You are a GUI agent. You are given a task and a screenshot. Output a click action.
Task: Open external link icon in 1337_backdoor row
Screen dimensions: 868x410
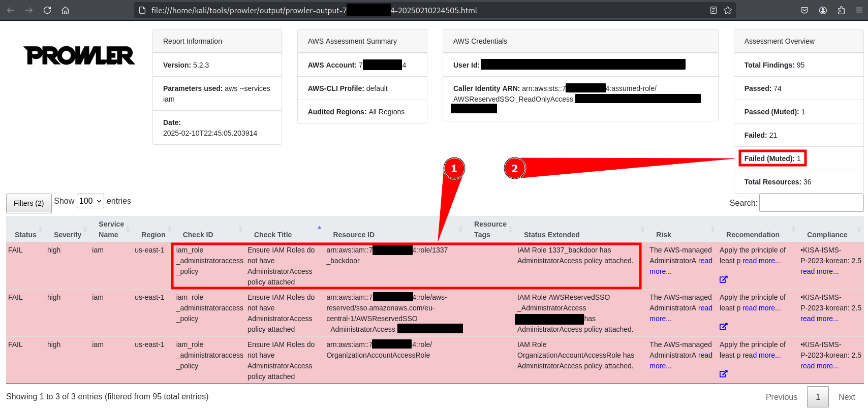point(724,279)
